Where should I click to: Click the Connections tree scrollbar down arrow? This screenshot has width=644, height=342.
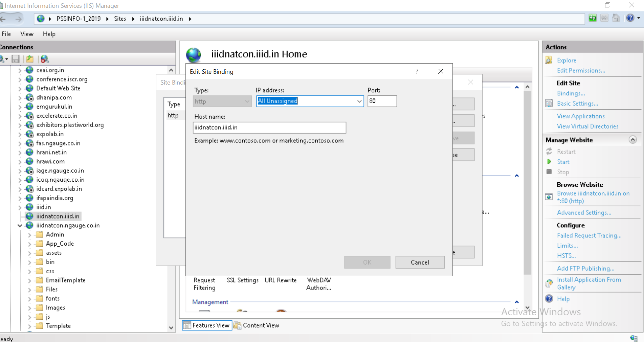point(171,327)
